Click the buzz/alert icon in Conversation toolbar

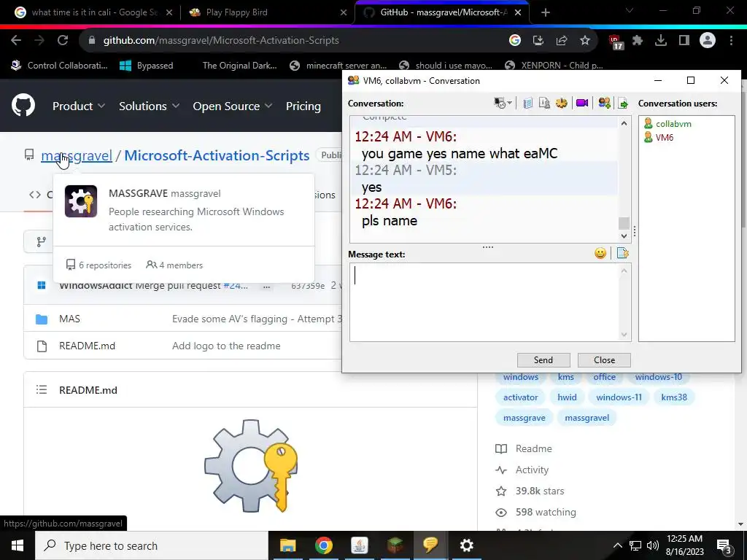tap(562, 103)
